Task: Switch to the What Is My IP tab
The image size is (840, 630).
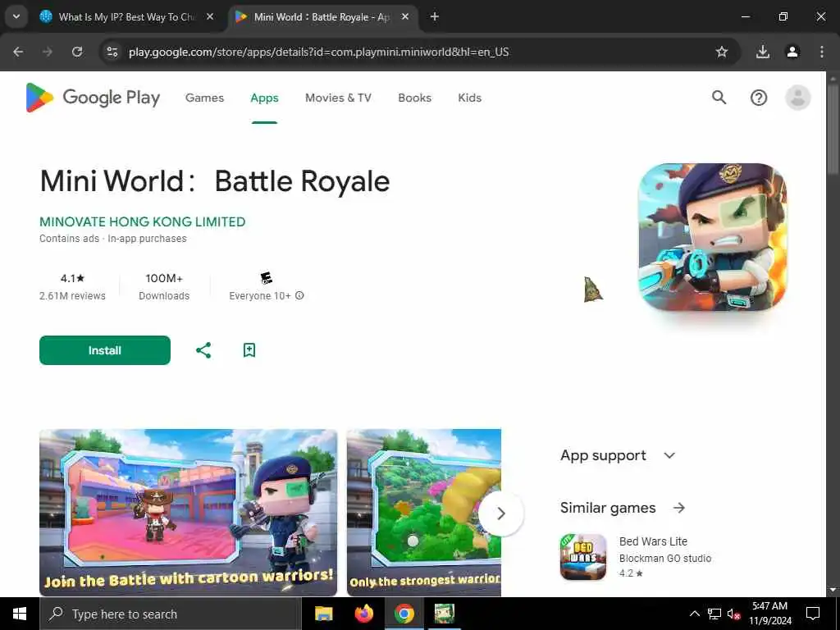Action: (x=127, y=16)
